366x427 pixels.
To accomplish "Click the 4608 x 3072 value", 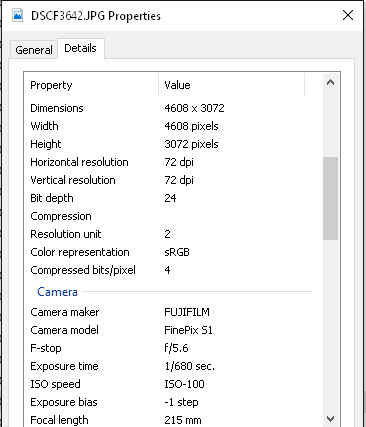I will (194, 108).
